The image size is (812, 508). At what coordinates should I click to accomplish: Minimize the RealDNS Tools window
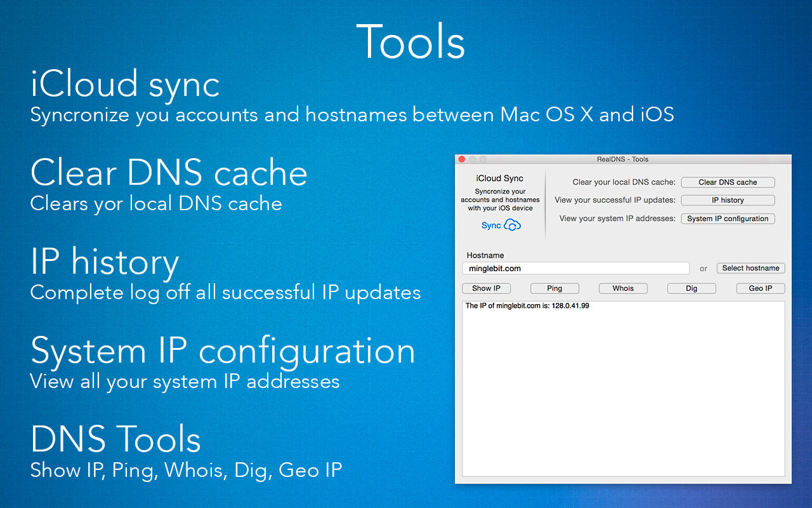click(x=473, y=159)
